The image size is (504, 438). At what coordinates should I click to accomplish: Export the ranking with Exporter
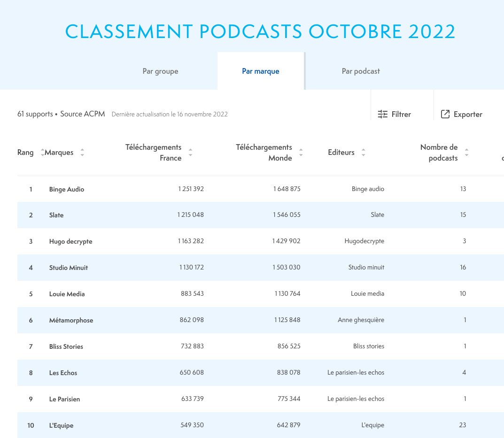(x=461, y=115)
